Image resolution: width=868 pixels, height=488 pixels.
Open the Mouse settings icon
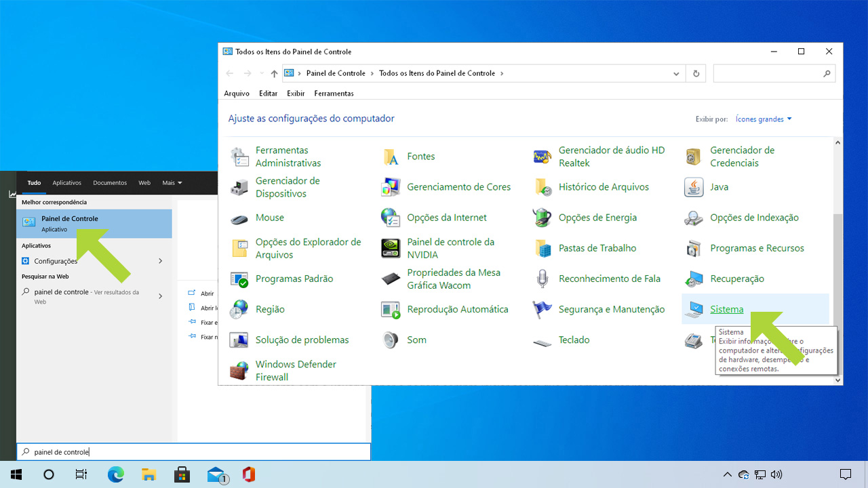239,218
